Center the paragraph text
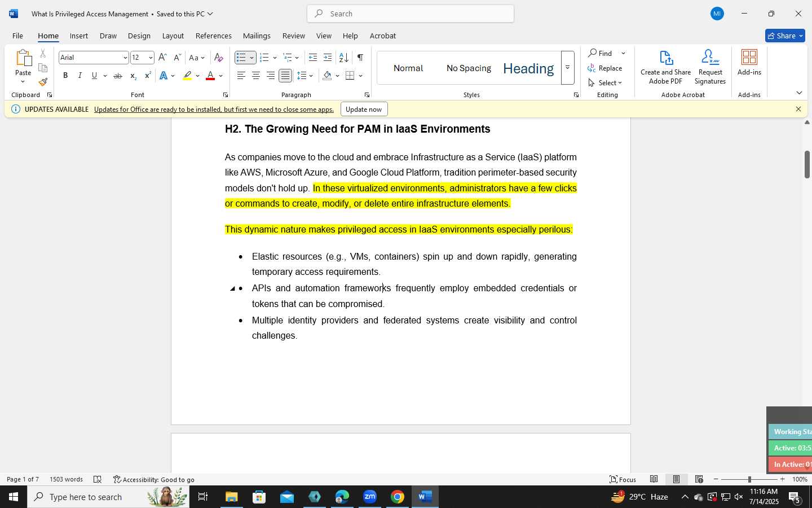812x508 pixels. pos(256,76)
